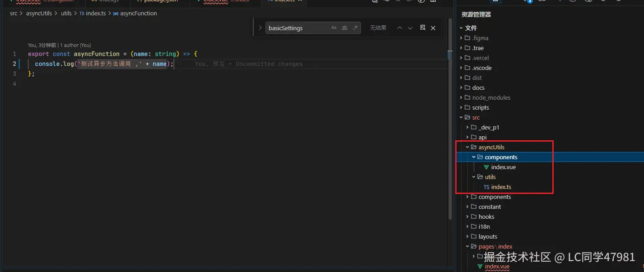Select src in the breadcrumb path

click(x=13, y=13)
